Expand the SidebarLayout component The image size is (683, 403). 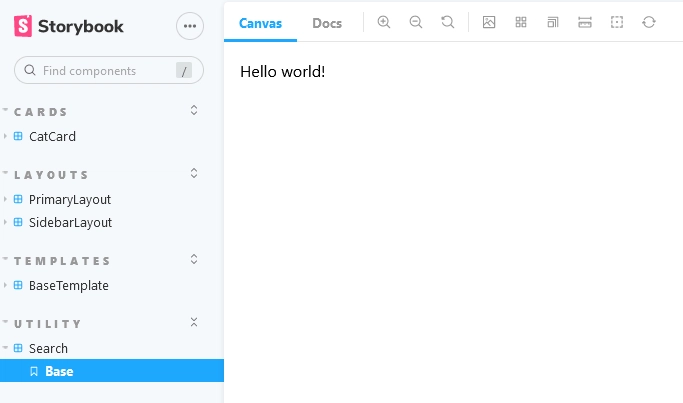70,223
